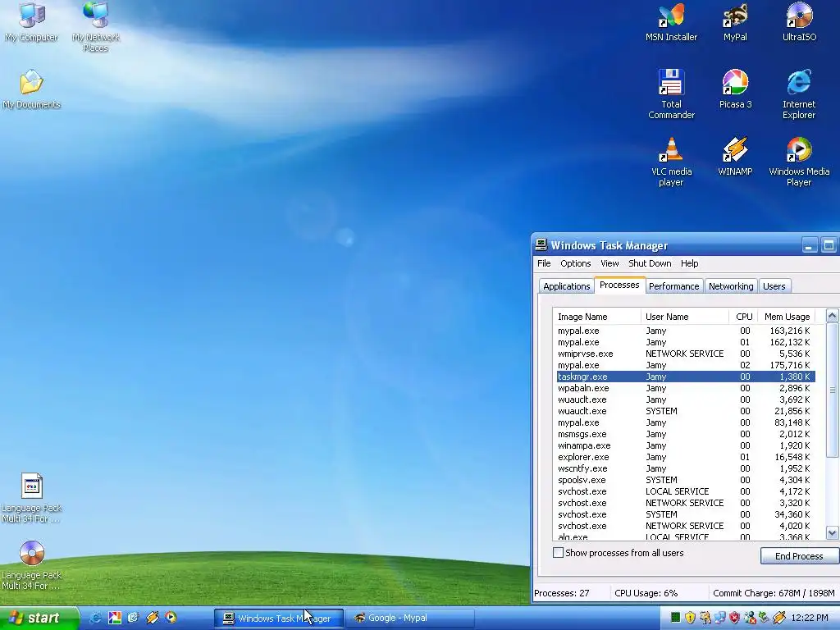Viewport: 840px width, 630px height.
Task: Open the My Computer desktop icon
Action: coord(32,21)
